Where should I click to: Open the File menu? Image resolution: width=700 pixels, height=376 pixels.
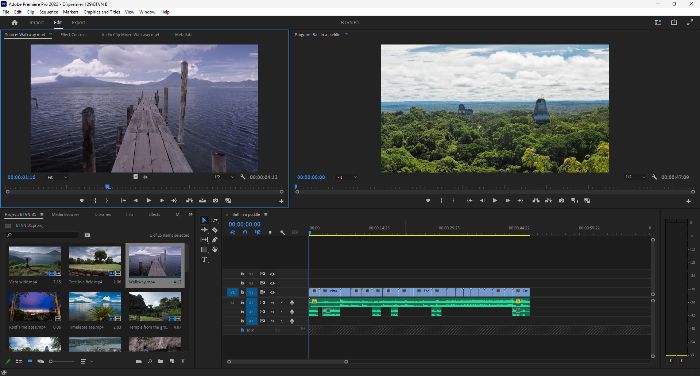point(6,12)
